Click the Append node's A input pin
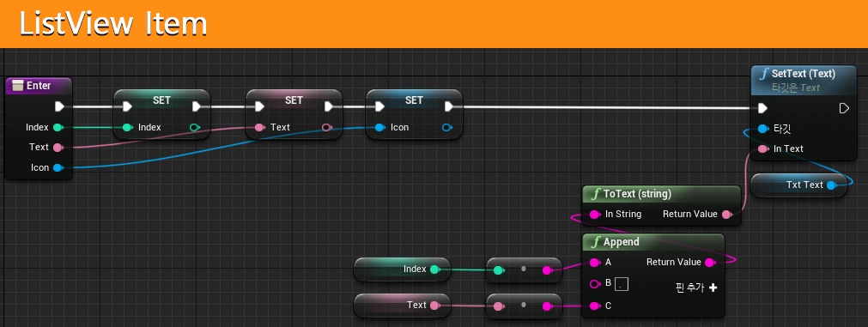Image resolution: width=868 pixels, height=327 pixels. click(595, 263)
